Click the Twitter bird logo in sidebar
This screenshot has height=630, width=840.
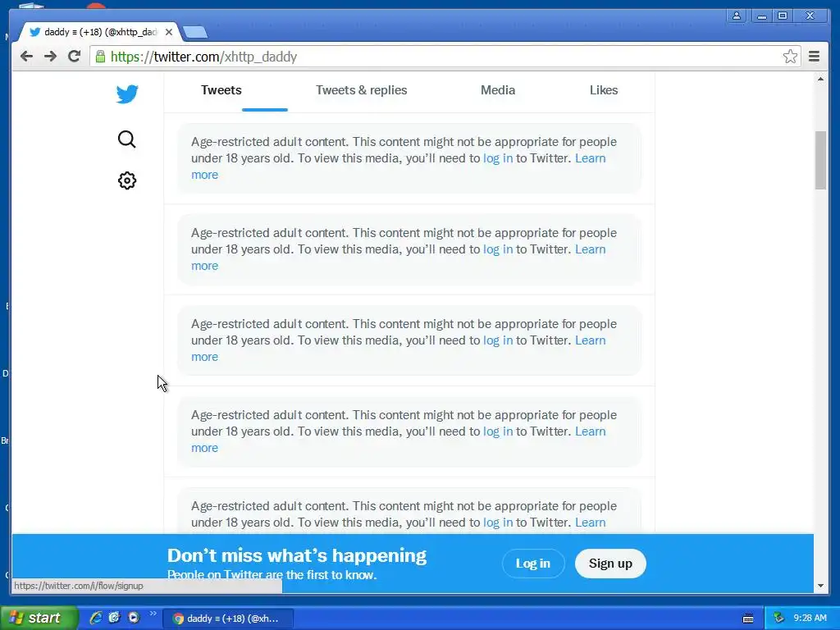click(x=127, y=94)
